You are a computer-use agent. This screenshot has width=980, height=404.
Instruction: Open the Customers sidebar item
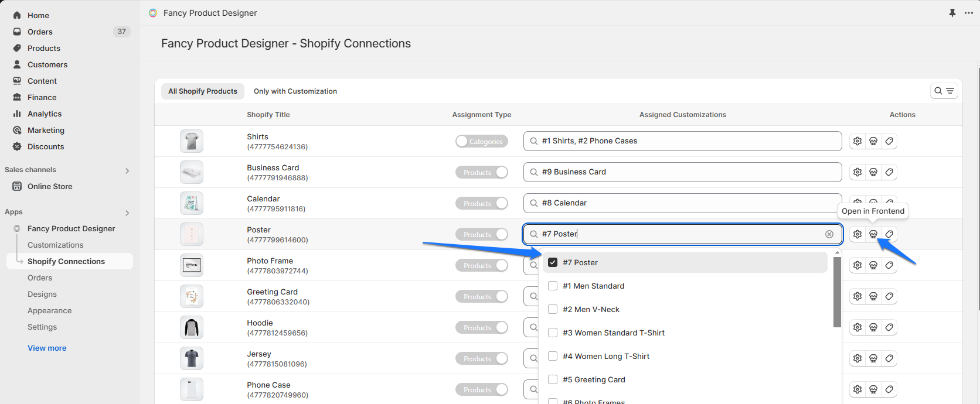click(x=47, y=64)
